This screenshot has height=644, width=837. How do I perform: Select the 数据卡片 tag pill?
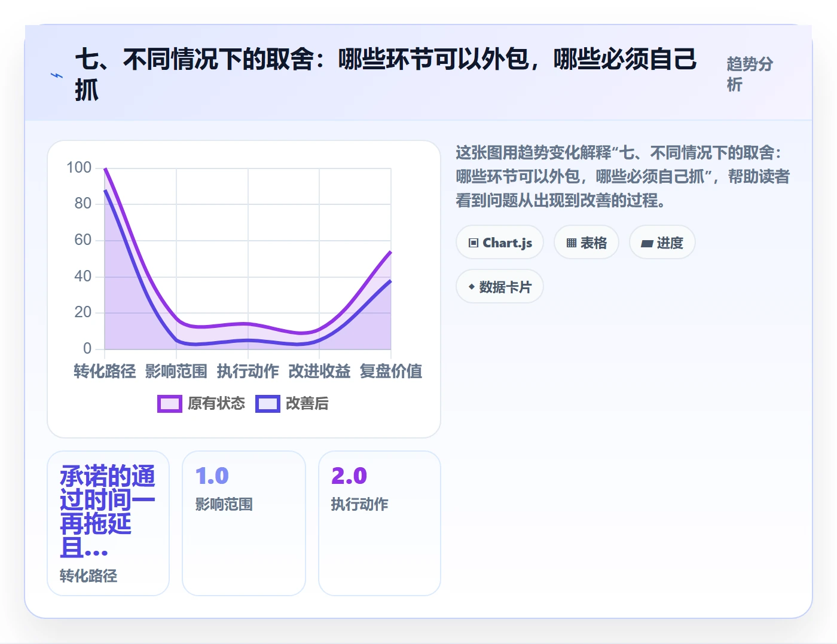(500, 287)
